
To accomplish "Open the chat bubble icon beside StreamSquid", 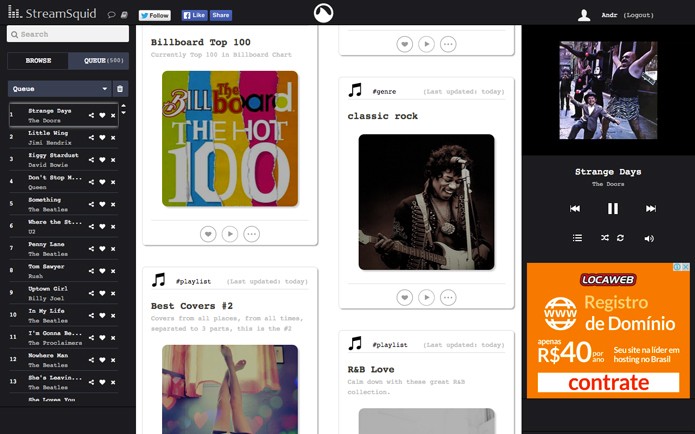I will tap(112, 15).
